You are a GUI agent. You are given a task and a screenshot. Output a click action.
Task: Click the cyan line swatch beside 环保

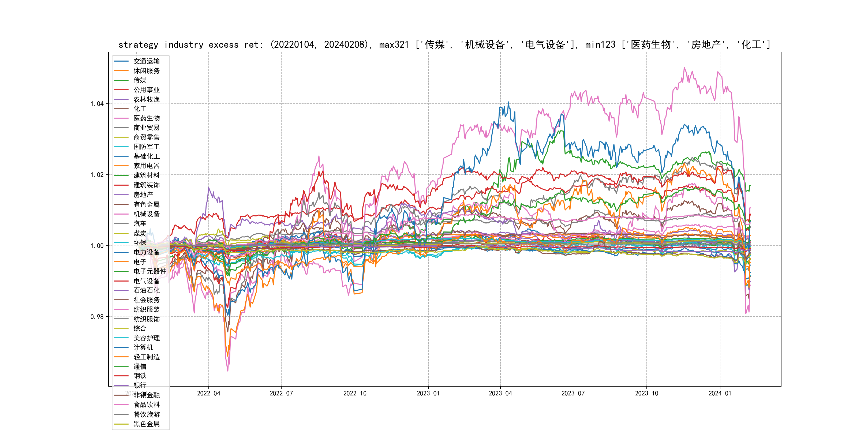(121, 243)
